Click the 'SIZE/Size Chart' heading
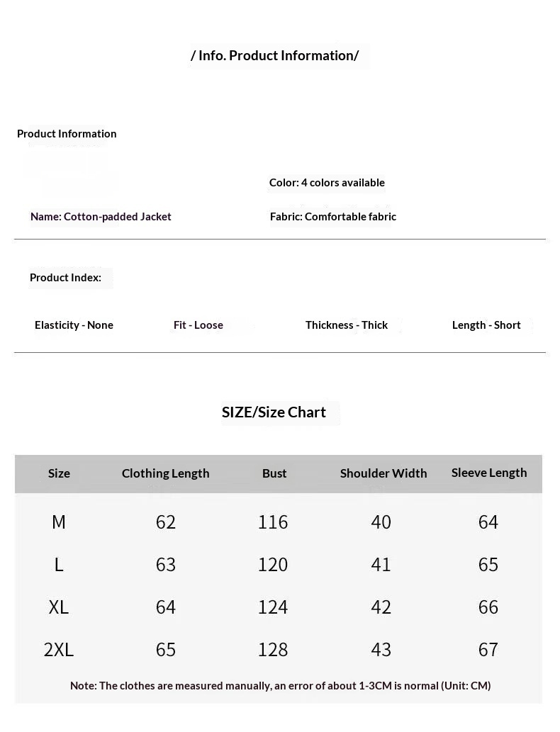 coord(274,412)
